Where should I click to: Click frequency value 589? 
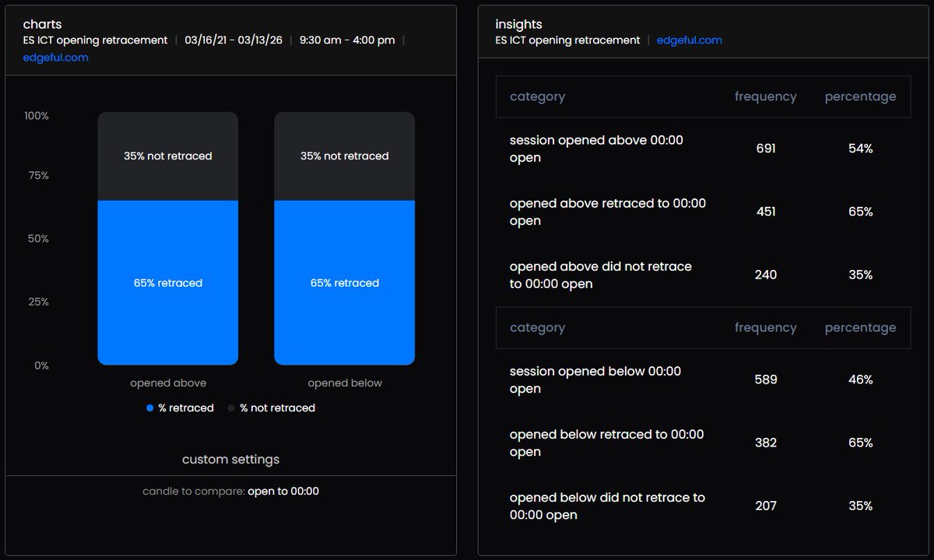(766, 380)
